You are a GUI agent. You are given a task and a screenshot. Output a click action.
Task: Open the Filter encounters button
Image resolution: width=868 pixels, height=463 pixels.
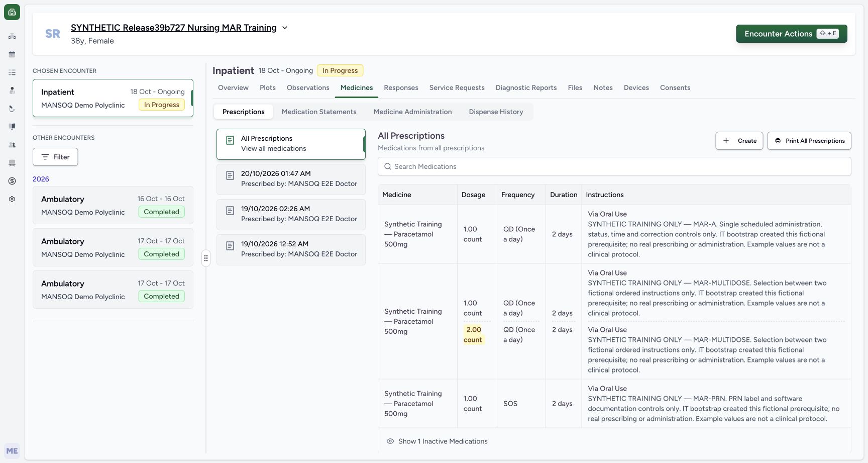coord(55,157)
